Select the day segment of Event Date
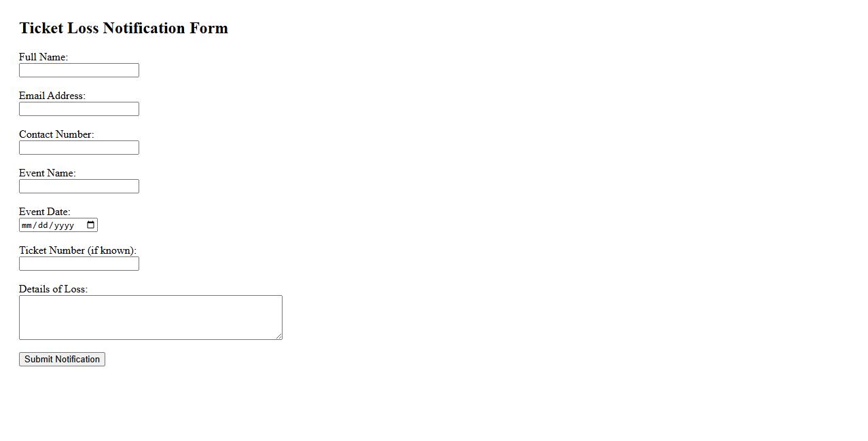 coord(43,225)
